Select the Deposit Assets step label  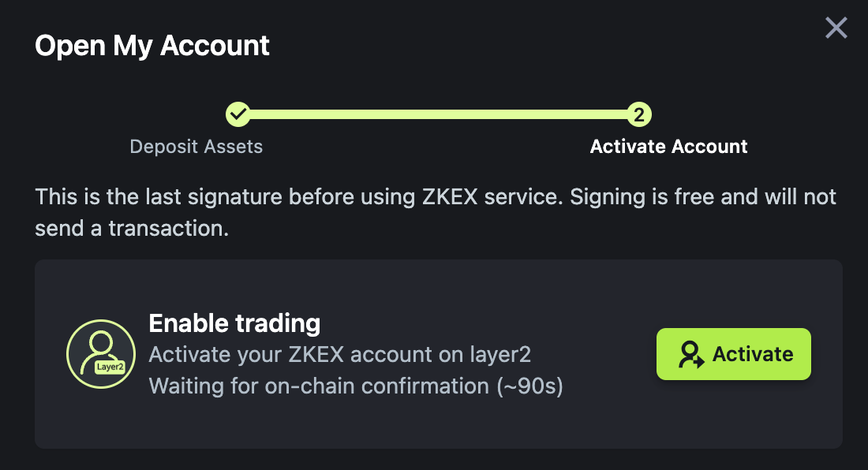[196, 147]
